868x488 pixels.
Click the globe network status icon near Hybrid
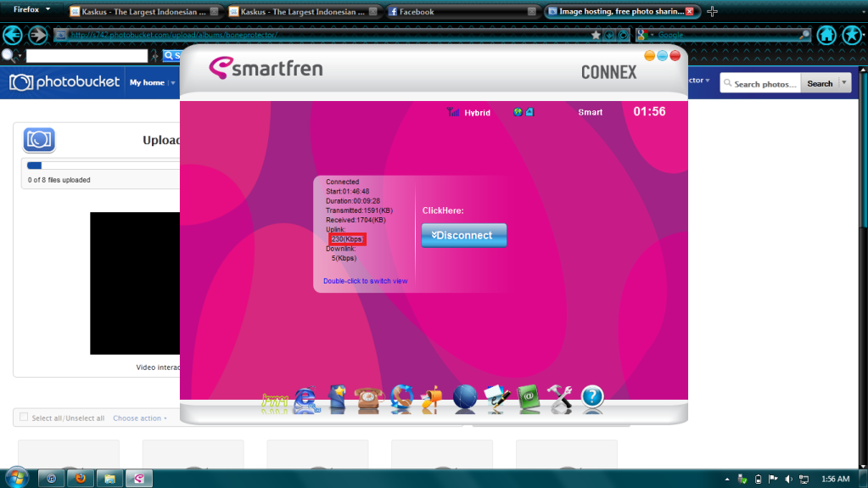pos(518,112)
